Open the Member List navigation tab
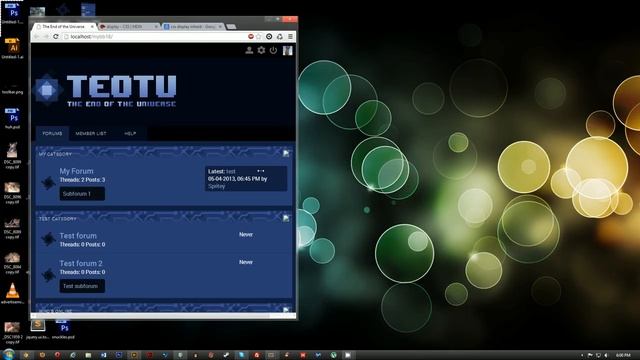Image resolution: width=640 pixels, height=360 pixels. click(91, 133)
